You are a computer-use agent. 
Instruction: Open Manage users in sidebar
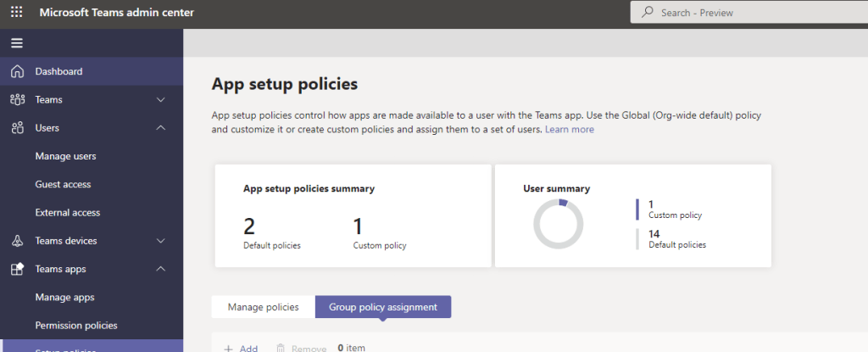[x=65, y=156]
